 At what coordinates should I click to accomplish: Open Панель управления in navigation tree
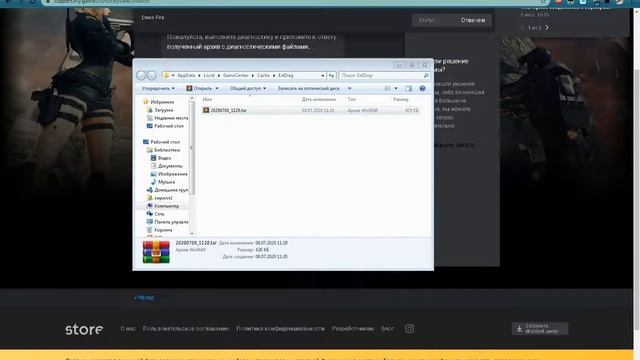pos(167,222)
